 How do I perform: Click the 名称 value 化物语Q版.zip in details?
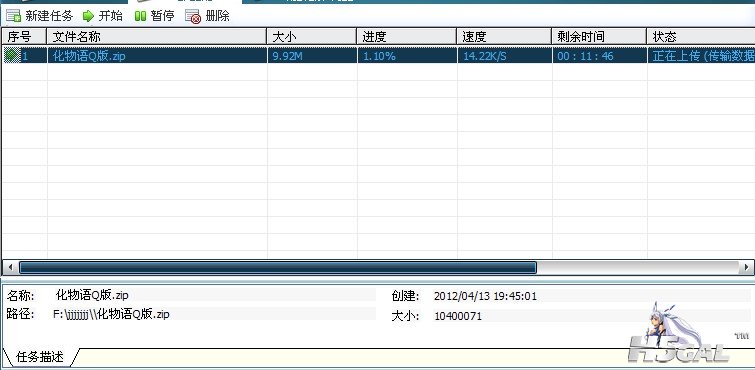click(x=92, y=294)
